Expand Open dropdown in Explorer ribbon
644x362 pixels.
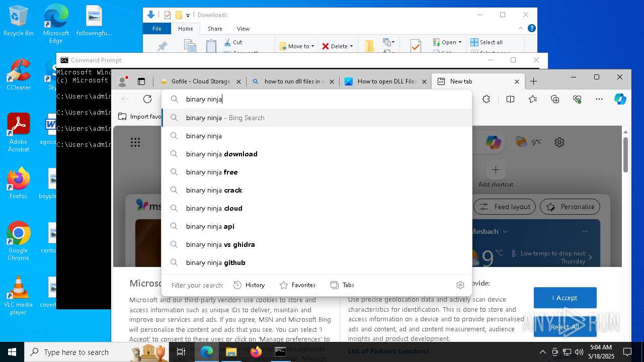(460, 42)
